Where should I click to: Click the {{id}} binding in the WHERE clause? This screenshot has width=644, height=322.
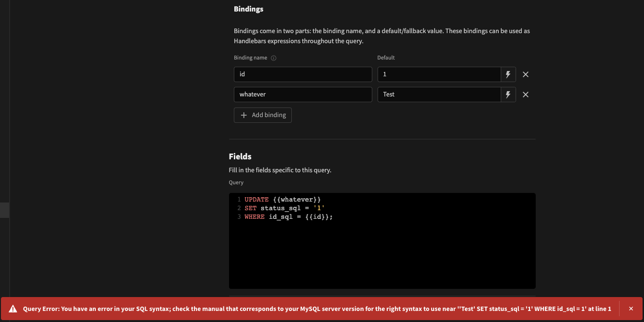tap(317, 216)
